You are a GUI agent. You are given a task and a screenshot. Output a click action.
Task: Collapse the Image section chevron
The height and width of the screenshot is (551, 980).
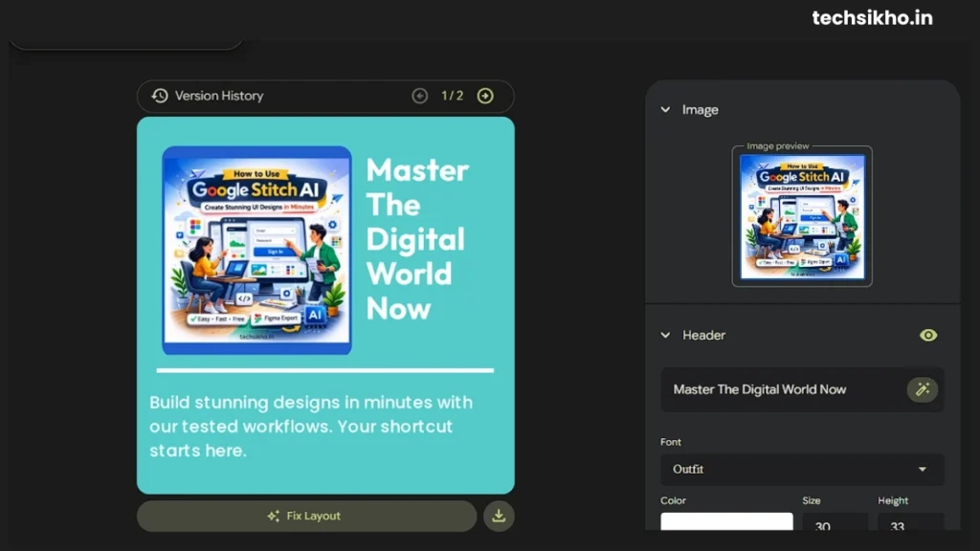pyautogui.click(x=665, y=110)
